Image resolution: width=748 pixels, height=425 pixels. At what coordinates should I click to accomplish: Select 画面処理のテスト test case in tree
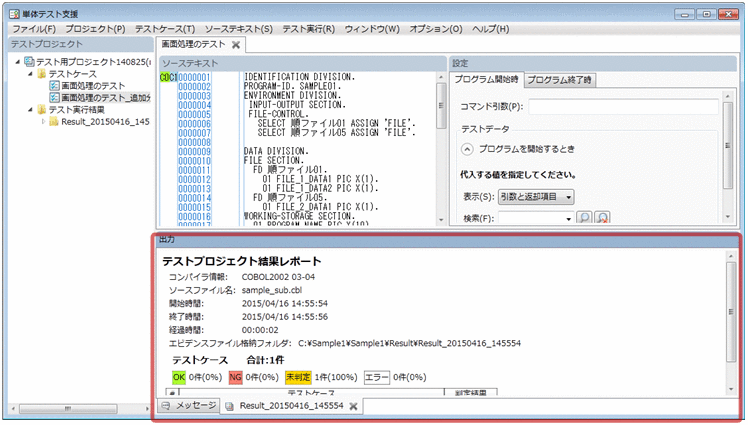click(x=93, y=86)
